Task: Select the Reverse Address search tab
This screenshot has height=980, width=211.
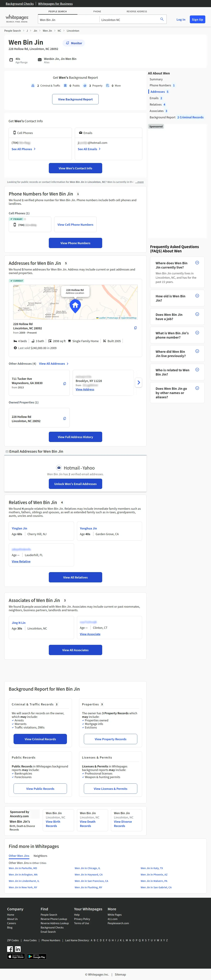Action: (x=137, y=11)
